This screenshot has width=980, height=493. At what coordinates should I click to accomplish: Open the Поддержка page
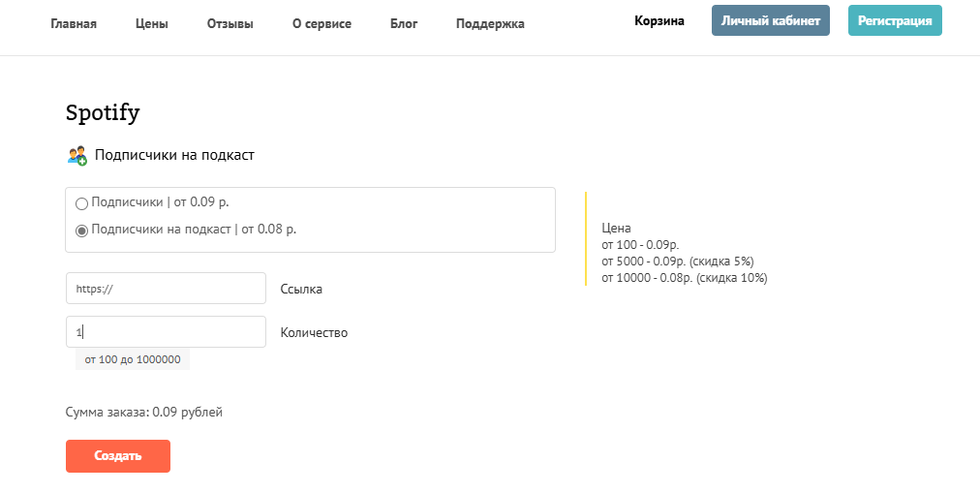coord(490,24)
